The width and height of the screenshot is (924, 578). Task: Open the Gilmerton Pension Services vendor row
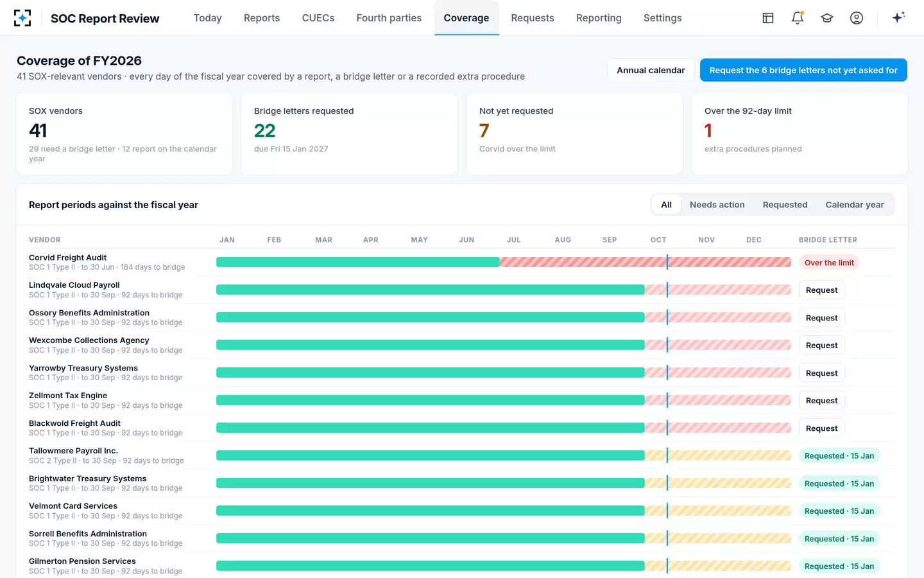(462, 566)
